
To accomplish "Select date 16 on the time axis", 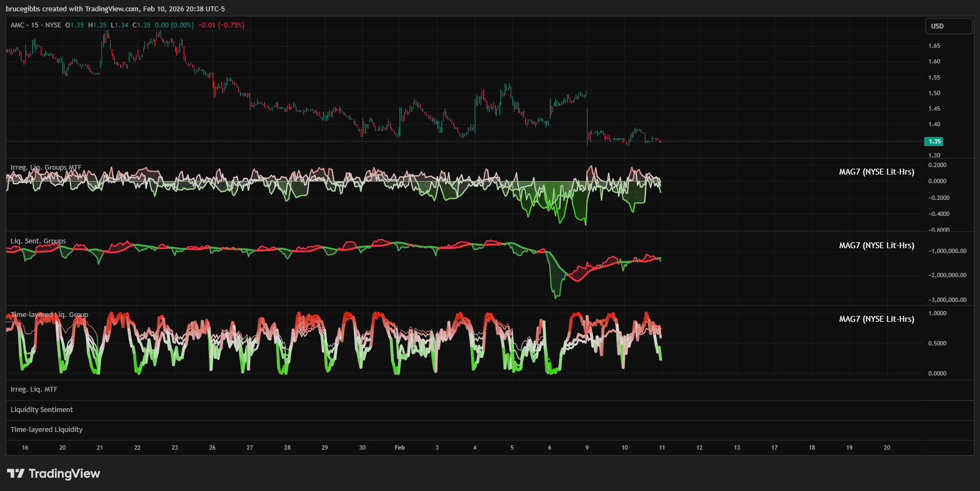I will 25,447.
